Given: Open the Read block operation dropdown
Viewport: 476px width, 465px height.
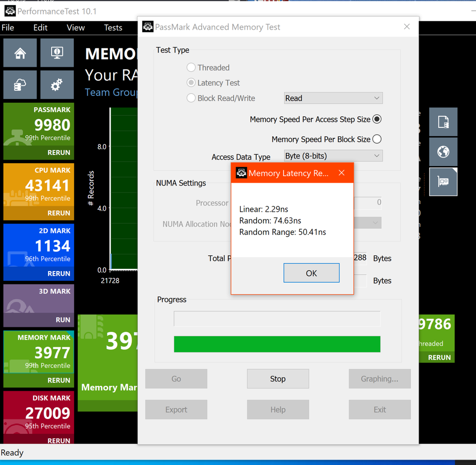Looking at the screenshot, I should point(333,98).
